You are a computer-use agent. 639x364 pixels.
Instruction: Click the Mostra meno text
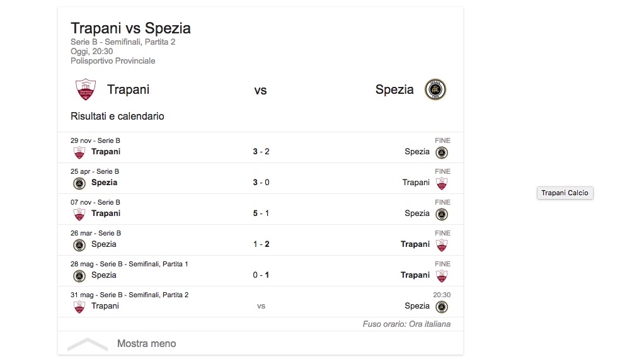pos(146,344)
